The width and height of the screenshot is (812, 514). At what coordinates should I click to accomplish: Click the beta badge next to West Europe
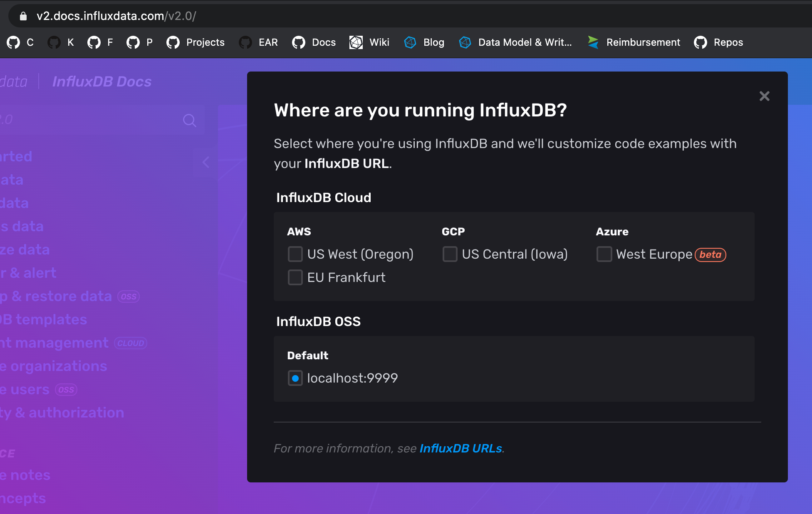click(x=710, y=255)
